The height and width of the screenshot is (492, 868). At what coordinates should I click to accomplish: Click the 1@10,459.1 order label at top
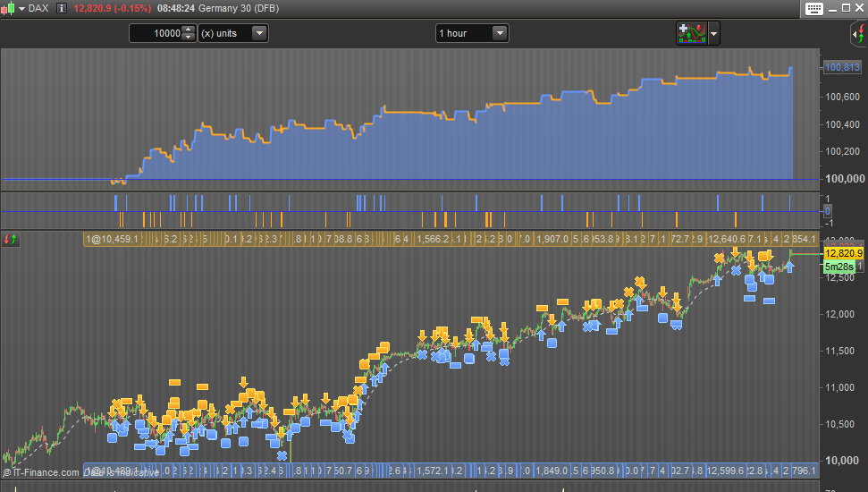coord(112,239)
